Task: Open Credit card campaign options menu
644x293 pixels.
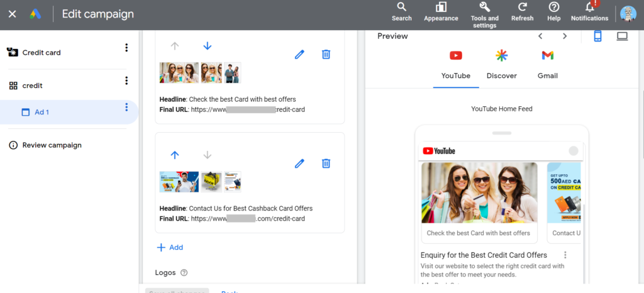Action: pyautogui.click(x=126, y=48)
